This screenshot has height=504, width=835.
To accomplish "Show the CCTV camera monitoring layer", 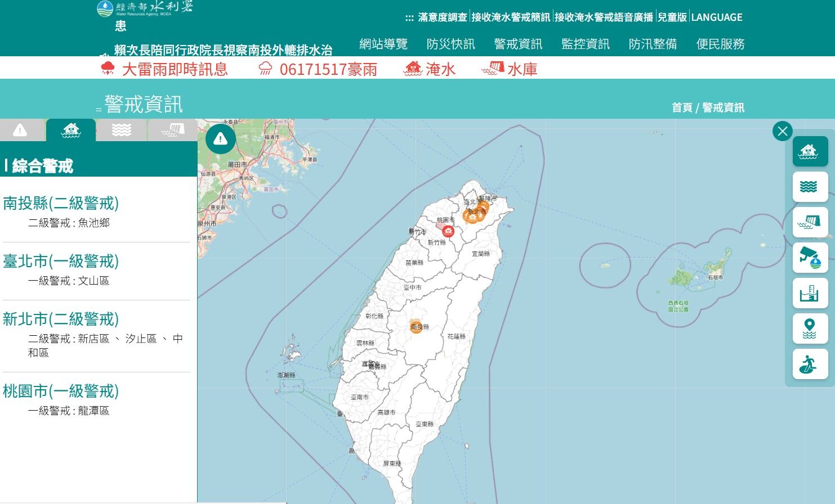I will click(x=810, y=258).
